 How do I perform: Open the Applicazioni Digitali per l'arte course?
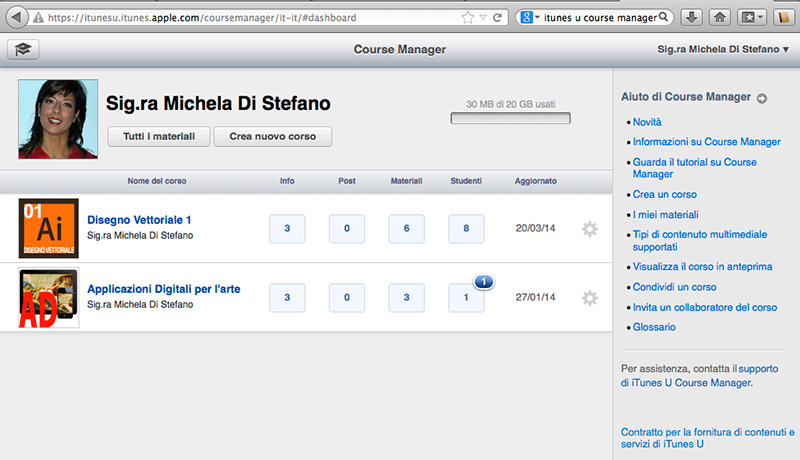(x=164, y=289)
